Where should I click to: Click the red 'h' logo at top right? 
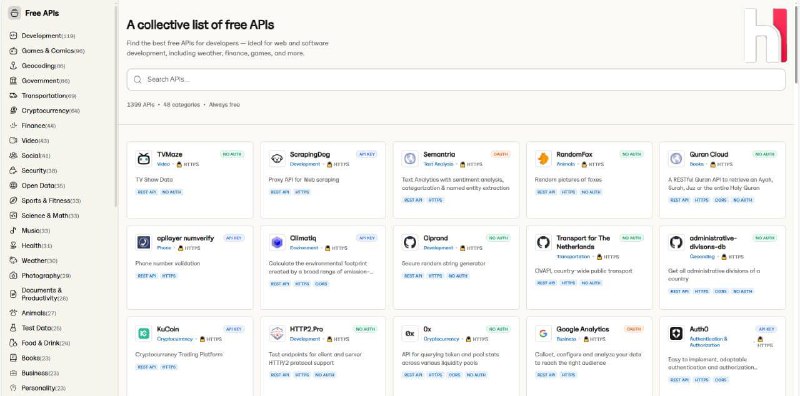tap(765, 35)
